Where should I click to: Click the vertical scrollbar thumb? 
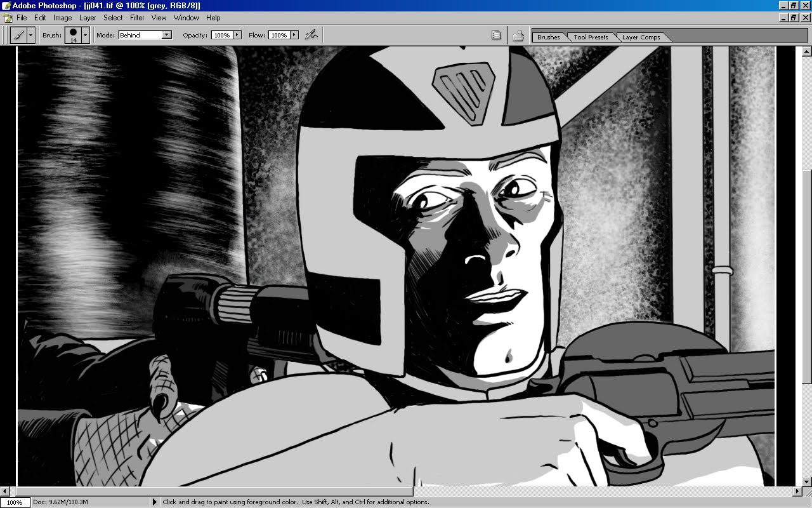807,277
